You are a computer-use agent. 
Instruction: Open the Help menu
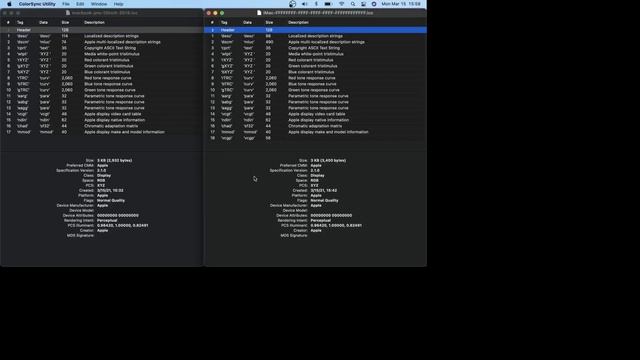click(118, 4)
